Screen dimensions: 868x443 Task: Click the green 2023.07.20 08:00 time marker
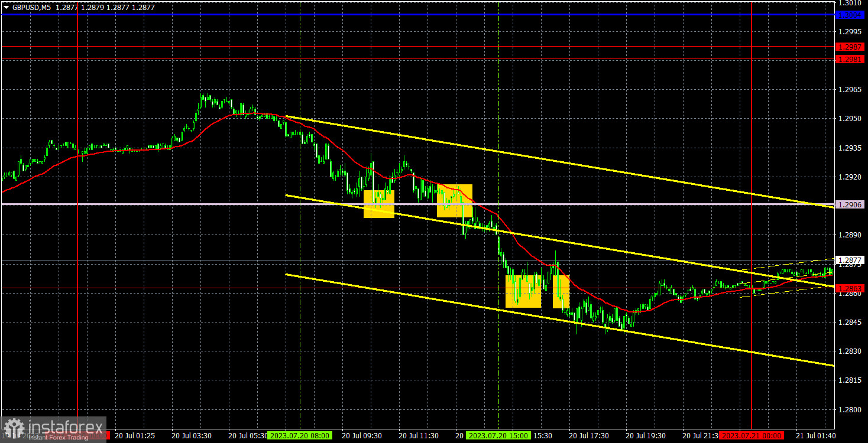(300, 436)
